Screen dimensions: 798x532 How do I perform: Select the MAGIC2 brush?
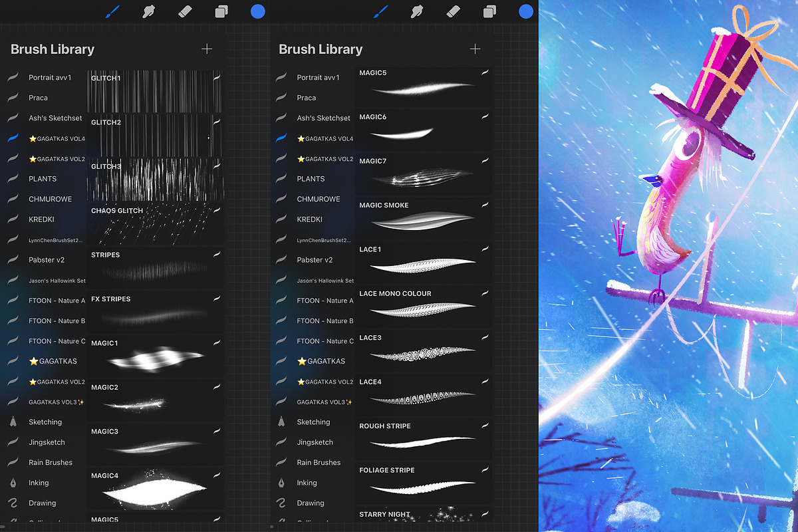point(155,400)
